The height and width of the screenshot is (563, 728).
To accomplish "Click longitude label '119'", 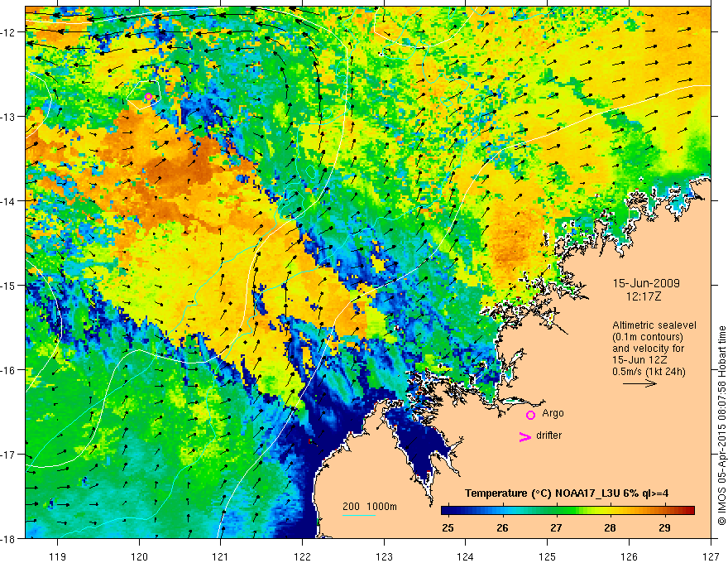I will point(58,556).
